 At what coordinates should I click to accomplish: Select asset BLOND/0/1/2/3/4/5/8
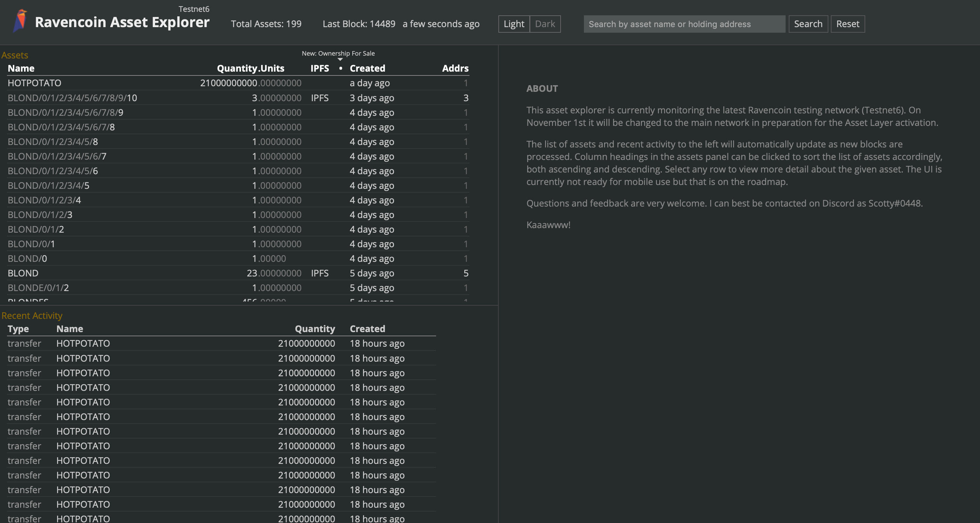click(x=238, y=142)
